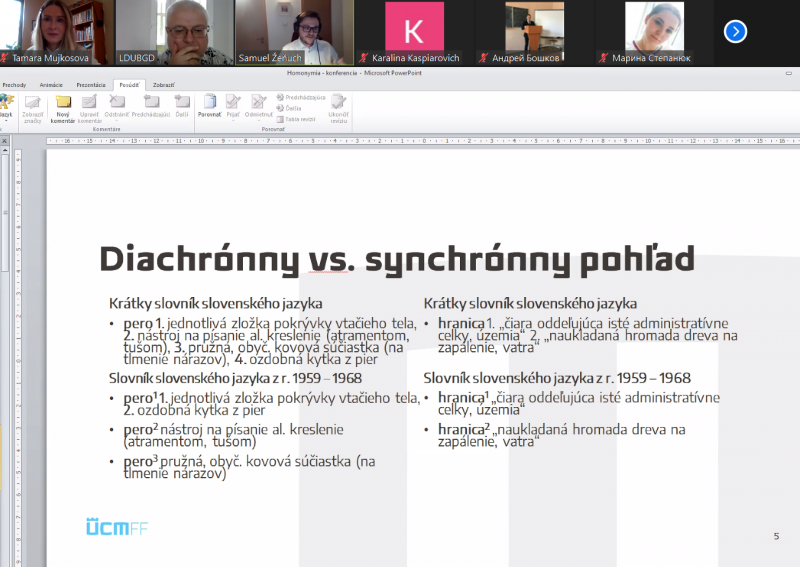Click the slide title Diachrónny vs. synchrónny pohľad
The height and width of the screenshot is (567, 800).
[x=396, y=259]
